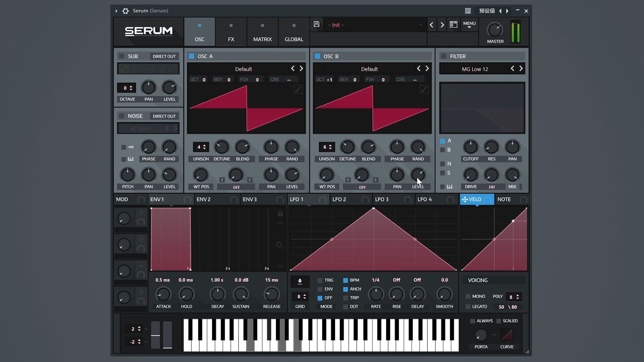Image resolution: width=644 pixels, height=362 pixels.
Task: Switch to the GLOBAL tab
Action: coord(294,32)
